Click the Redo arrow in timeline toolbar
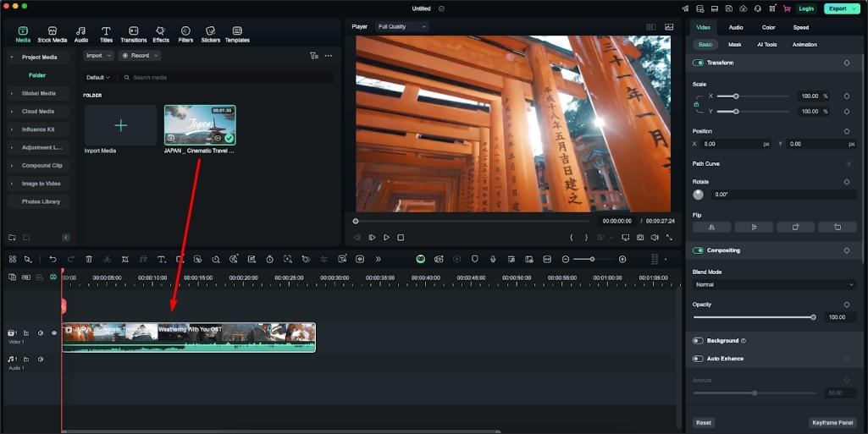The width and height of the screenshot is (868, 434). pos(71,259)
